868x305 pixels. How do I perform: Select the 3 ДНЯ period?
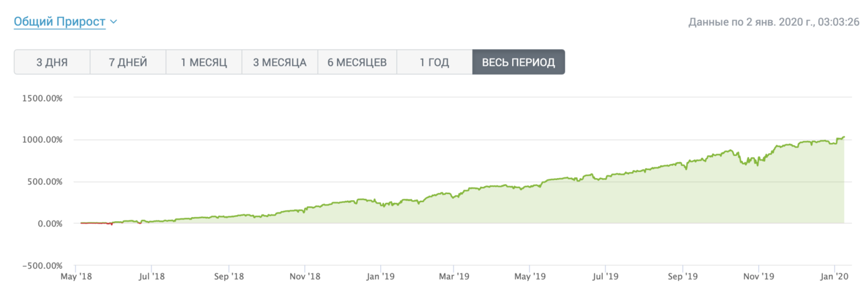pos(52,62)
